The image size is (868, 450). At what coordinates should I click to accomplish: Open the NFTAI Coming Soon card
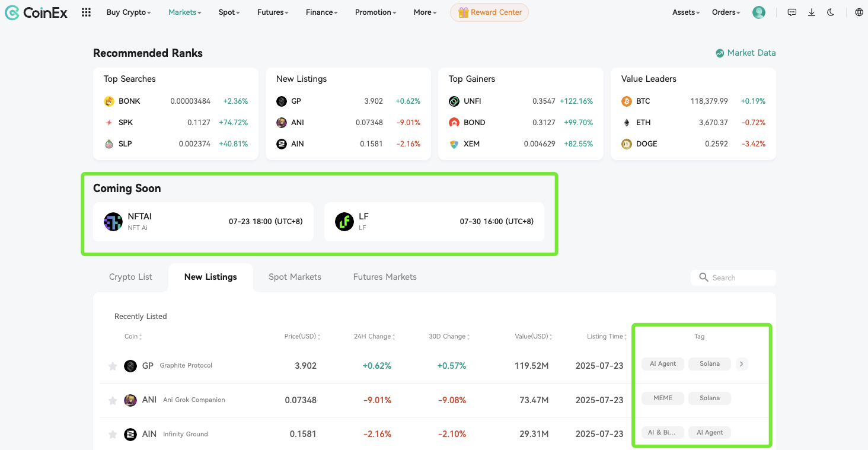click(203, 222)
